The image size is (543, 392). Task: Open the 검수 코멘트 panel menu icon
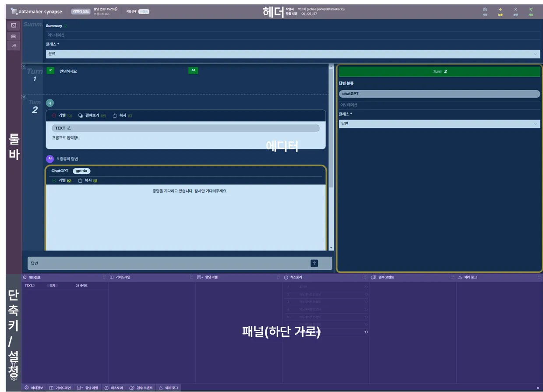(x=452, y=277)
